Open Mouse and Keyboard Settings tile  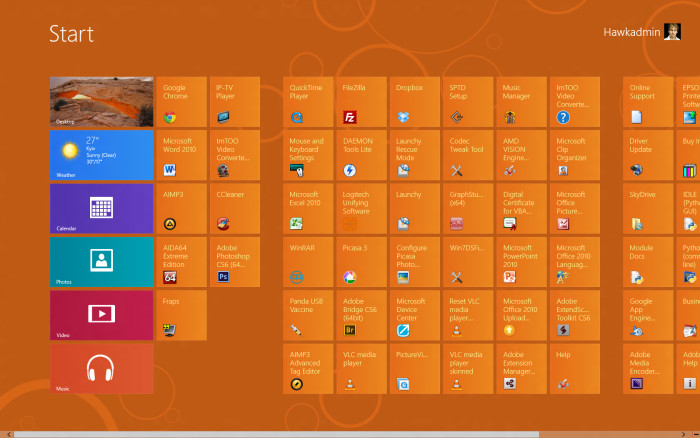pyautogui.click(x=308, y=155)
